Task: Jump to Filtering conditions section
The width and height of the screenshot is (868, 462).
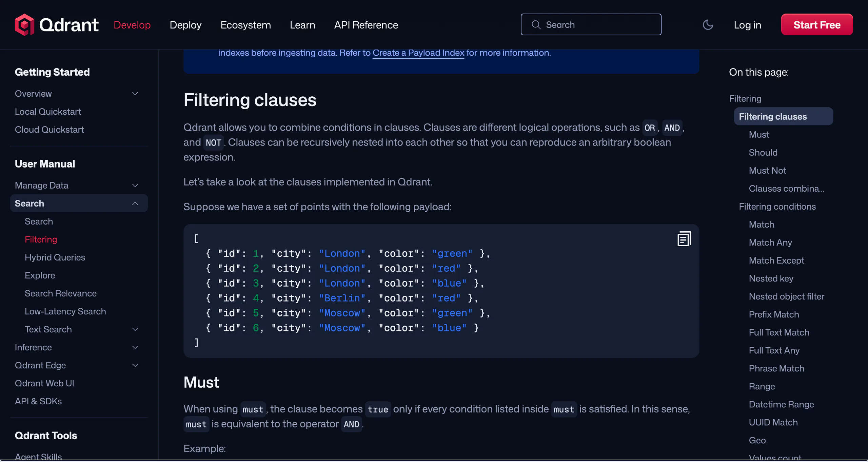Action: [777, 207]
